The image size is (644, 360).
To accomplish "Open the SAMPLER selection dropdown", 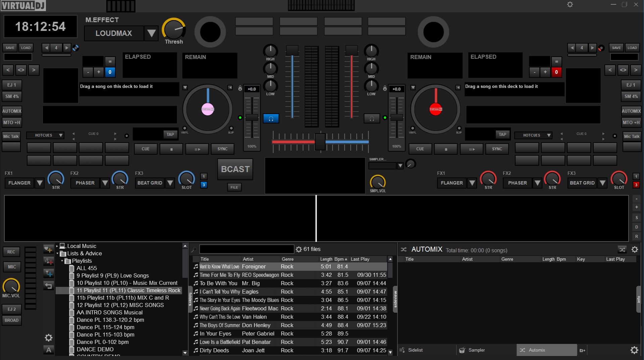I will (400, 166).
